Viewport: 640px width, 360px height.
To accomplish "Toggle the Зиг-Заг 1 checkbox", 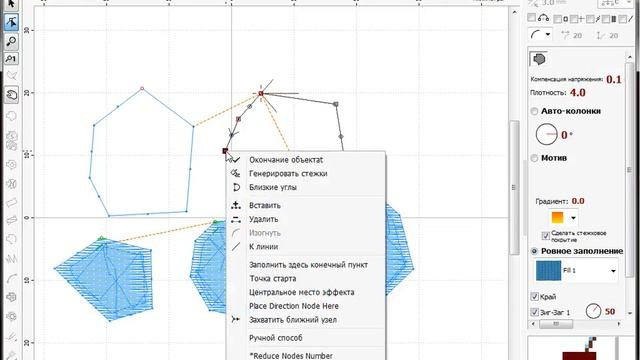I will [x=534, y=312].
